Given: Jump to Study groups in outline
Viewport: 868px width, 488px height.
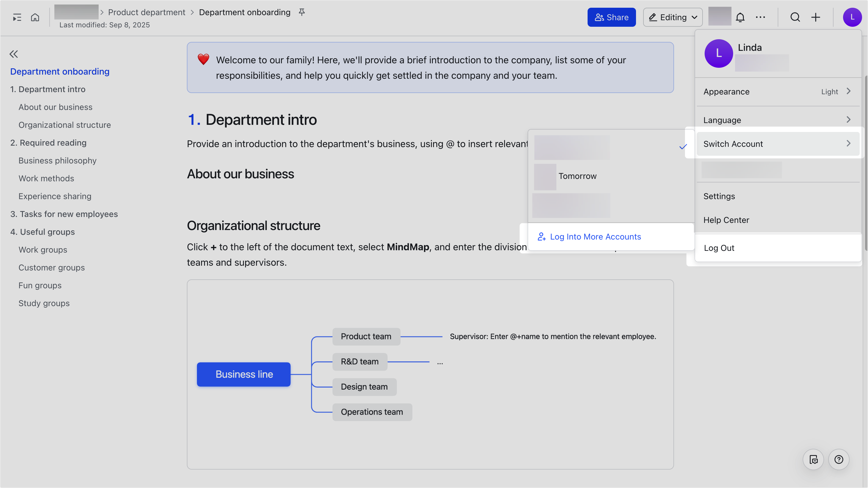Looking at the screenshot, I should pyautogui.click(x=44, y=303).
